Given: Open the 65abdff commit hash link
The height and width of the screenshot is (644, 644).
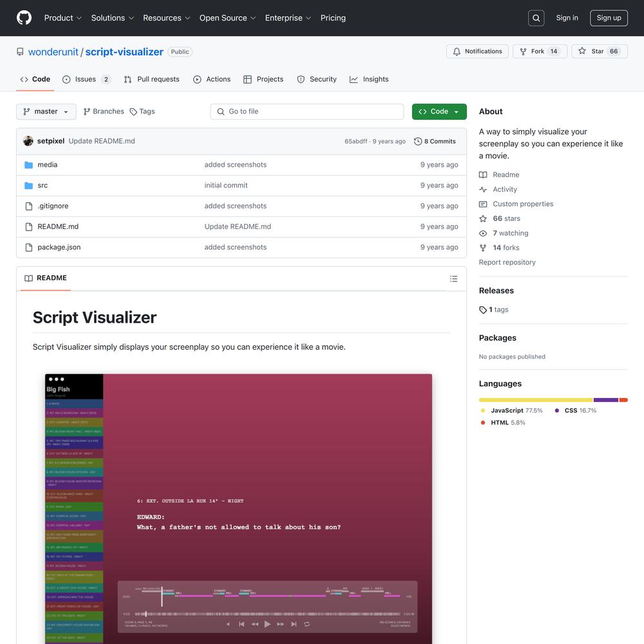Looking at the screenshot, I should point(355,141).
